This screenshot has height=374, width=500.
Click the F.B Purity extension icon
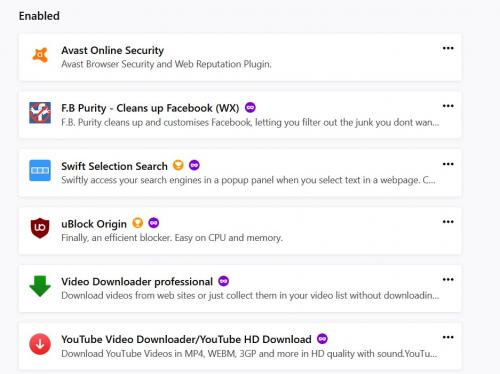40,113
